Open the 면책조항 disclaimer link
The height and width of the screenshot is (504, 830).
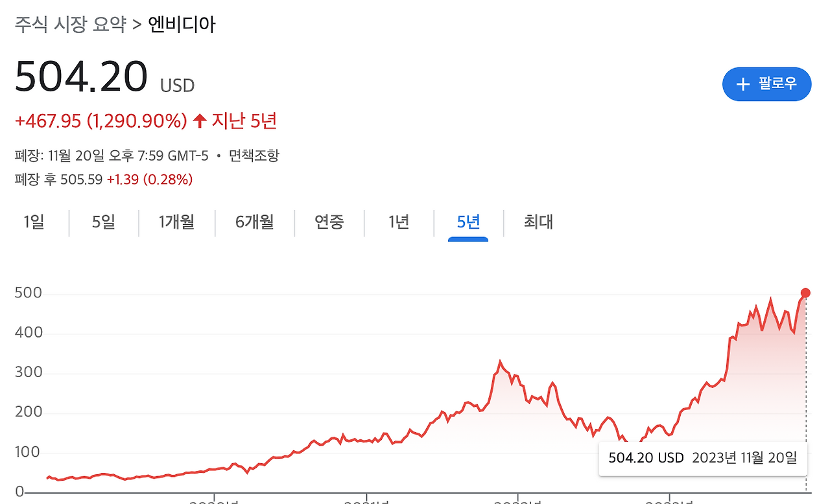pos(255,155)
